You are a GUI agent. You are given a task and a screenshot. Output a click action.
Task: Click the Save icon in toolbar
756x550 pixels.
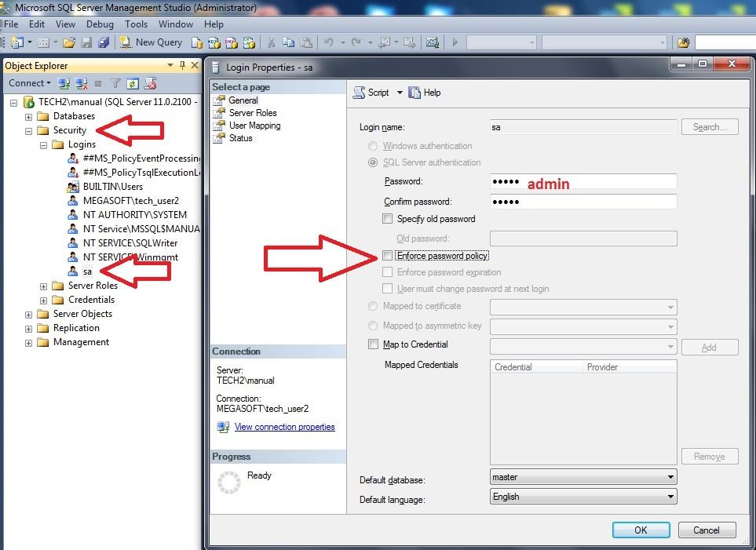coord(86,42)
